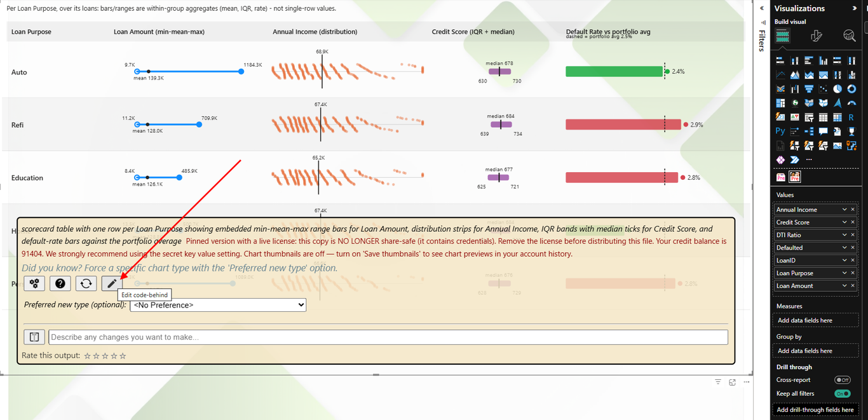Choose the Line chart visual

coord(780,75)
